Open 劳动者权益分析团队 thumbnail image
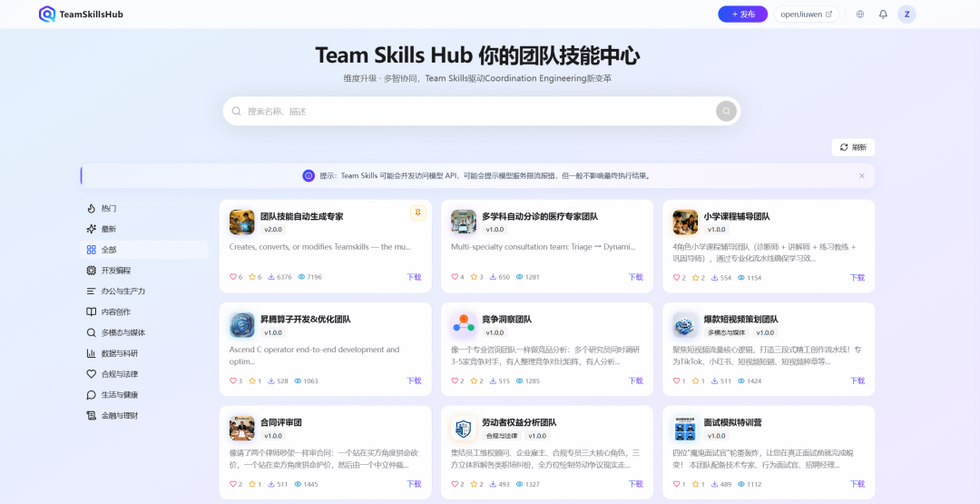The width and height of the screenshot is (980, 504). 464,429
